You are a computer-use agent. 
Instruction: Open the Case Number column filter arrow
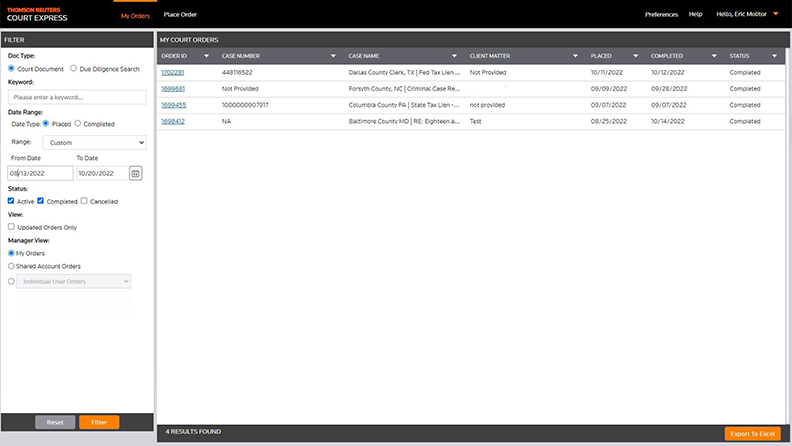(332, 56)
